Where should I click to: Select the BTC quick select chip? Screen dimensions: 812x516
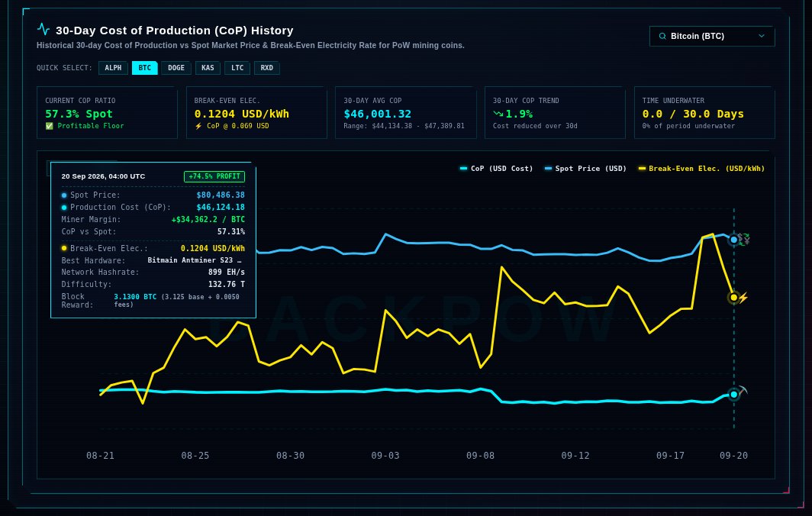pyautogui.click(x=145, y=68)
